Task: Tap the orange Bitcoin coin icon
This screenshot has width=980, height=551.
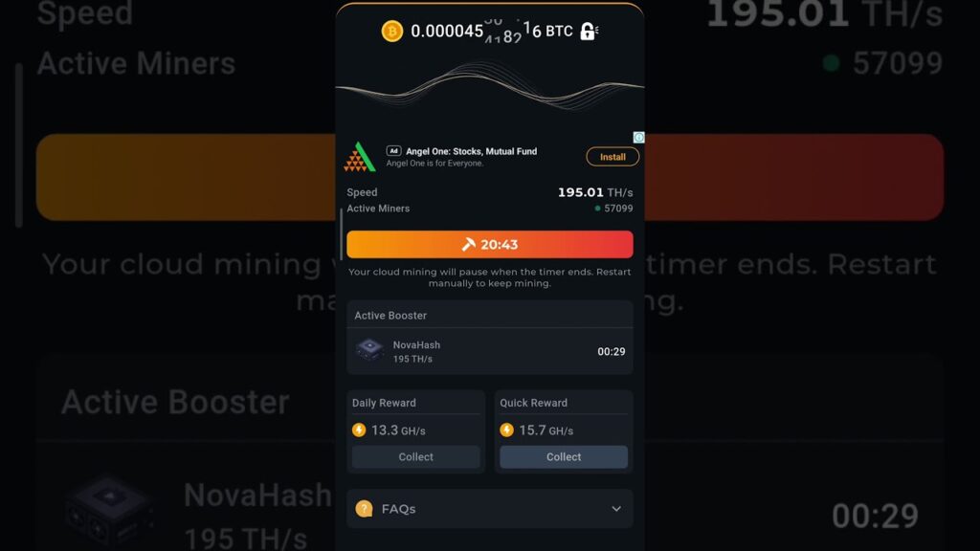Action: click(391, 32)
